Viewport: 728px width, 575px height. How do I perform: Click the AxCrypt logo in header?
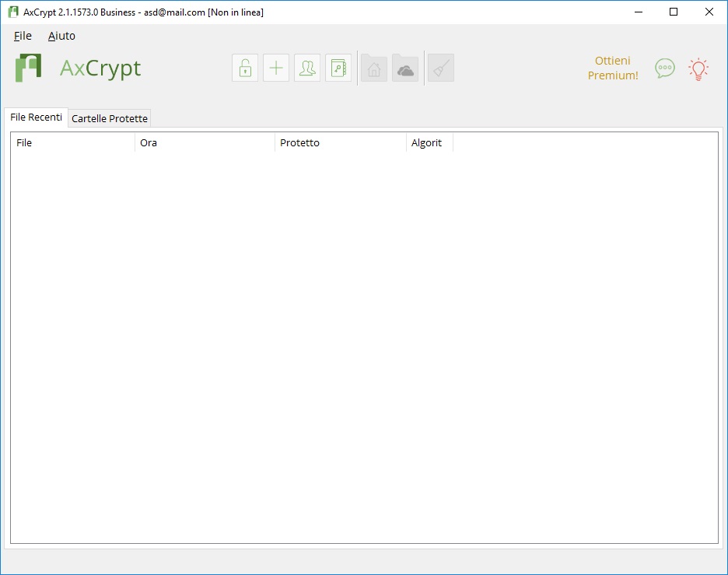click(x=28, y=68)
